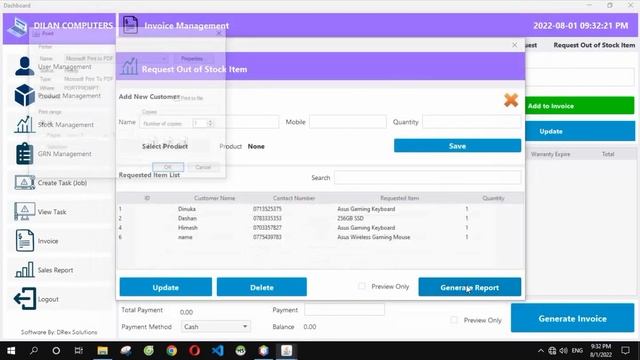The image size is (640, 360).
Task: Select the Dinuka row
Action: 320,209
